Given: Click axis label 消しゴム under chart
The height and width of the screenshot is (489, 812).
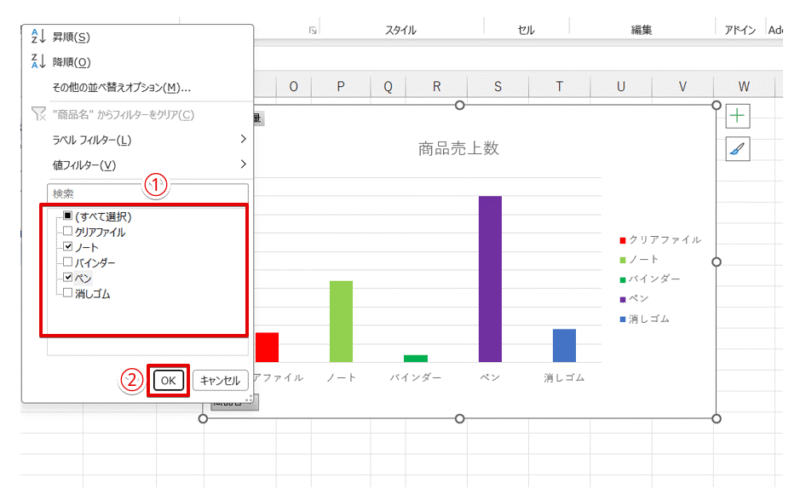Looking at the screenshot, I should (564, 378).
